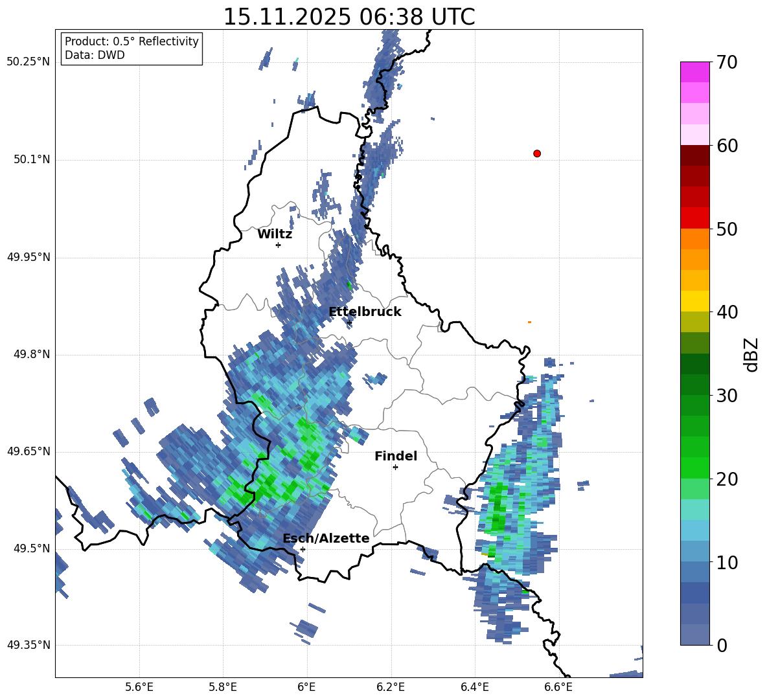
Task: Click the 50 colorbar tick label
Action: (727, 229)
